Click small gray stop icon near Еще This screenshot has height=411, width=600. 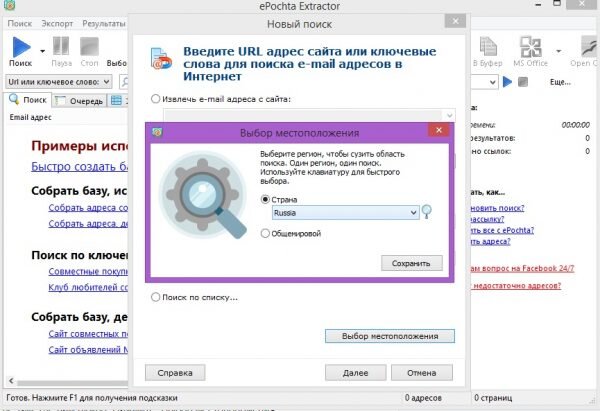coord(523,82)
